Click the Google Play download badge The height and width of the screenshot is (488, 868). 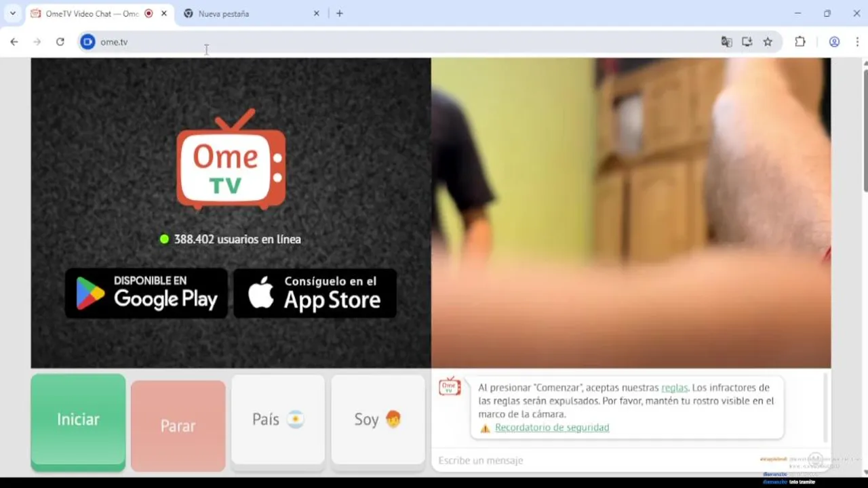point(146,293)
